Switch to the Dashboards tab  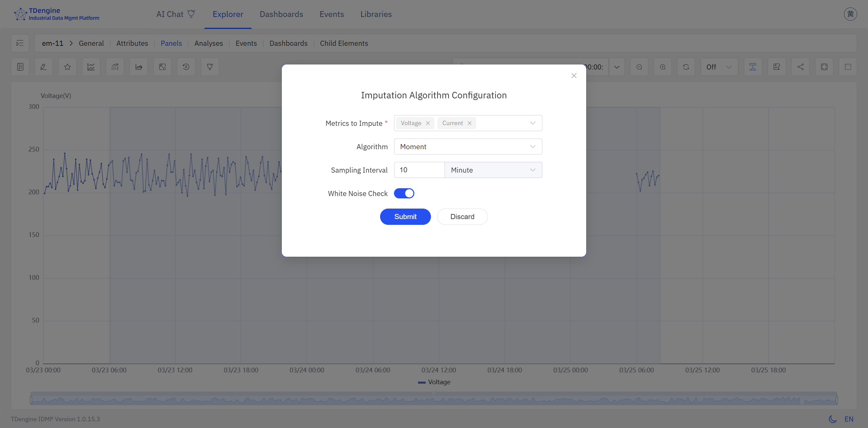(281, 14)
